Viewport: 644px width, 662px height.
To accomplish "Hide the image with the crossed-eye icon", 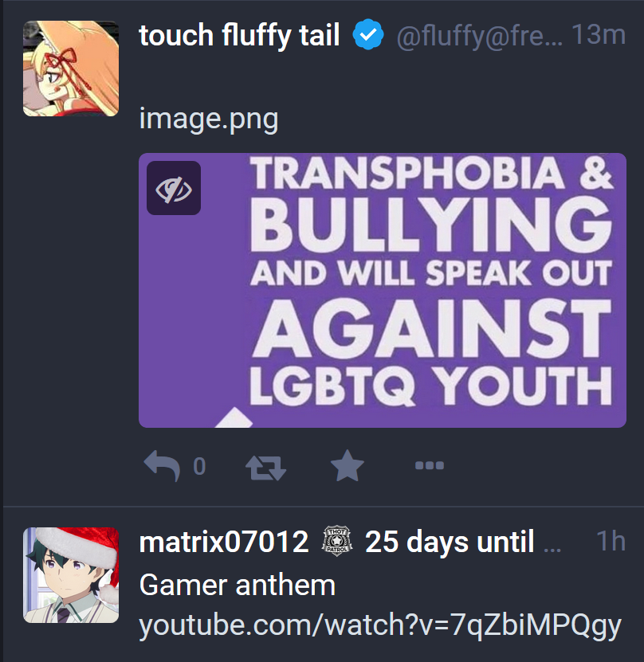I will (174, 188).
